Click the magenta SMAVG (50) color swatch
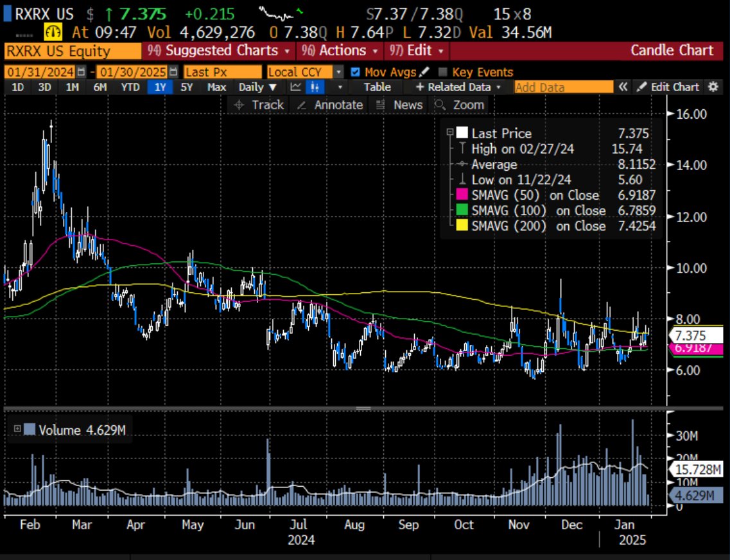Image resolution: width=730 pixels, height=560 pixels. (462, 195)
